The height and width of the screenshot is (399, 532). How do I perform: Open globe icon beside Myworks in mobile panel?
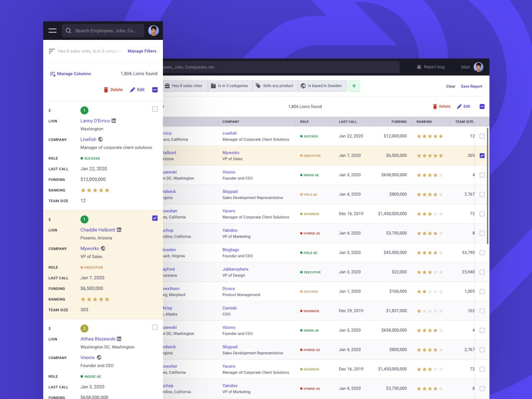click(x=103, y=249)
